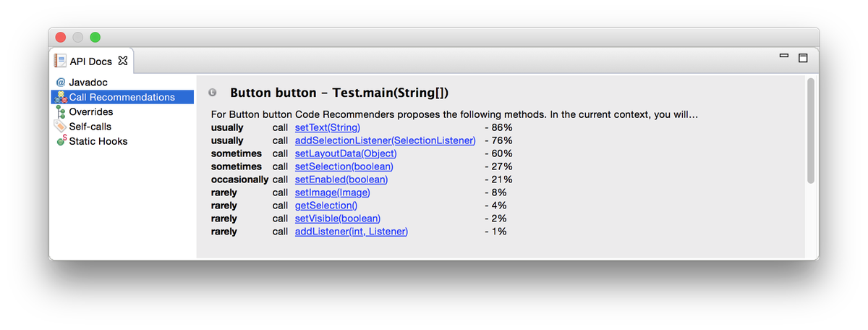Open the setLayoutData(Object) link

tap(346, 153)
